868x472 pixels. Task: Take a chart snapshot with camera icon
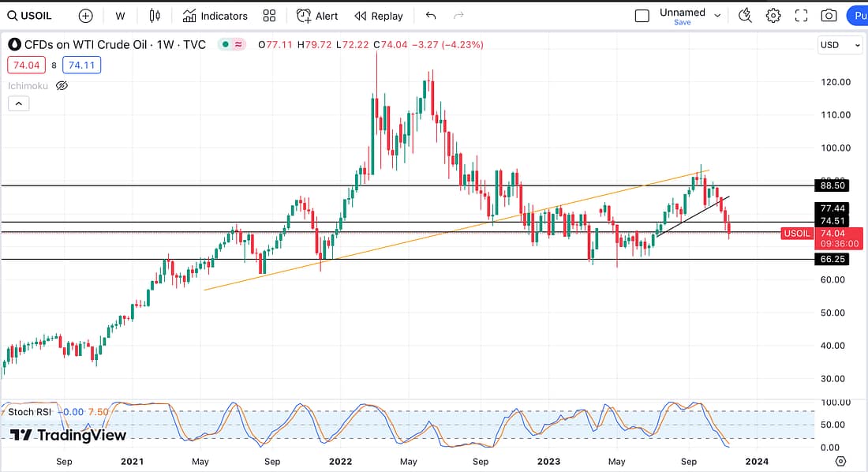(829, 16)
